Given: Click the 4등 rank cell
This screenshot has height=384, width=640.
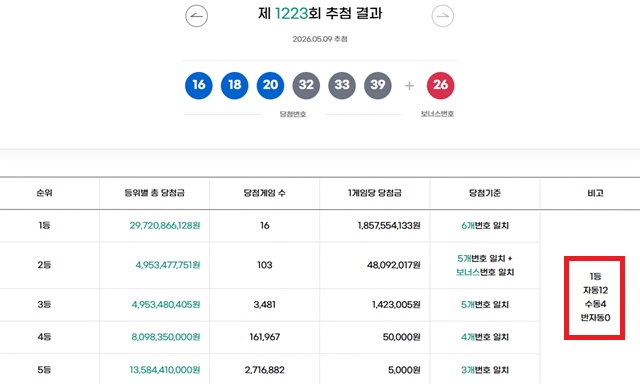Looking at the screenshot, I should (x=44, y=337).
